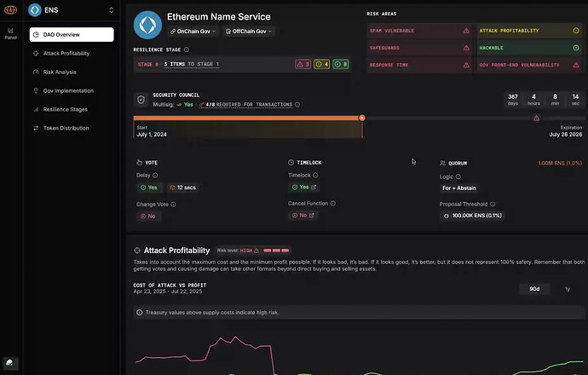Click the red warnings count badge
Viewport: 588px width, 375px height.
click(303, 64)
